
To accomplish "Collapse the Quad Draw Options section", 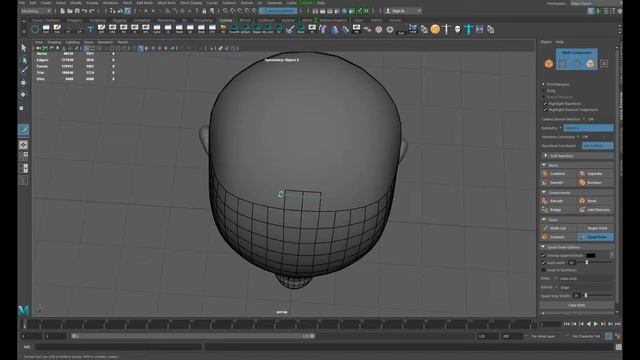I will (543, 247).
